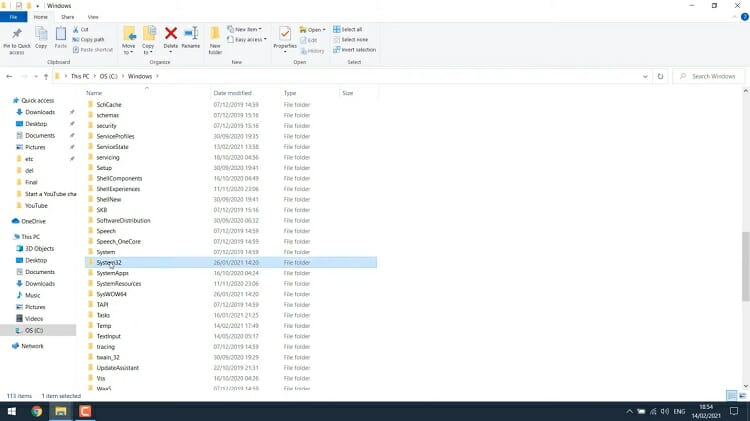
Task: Click Invert selection in ribbon
Action: click(x=354, y=50)
